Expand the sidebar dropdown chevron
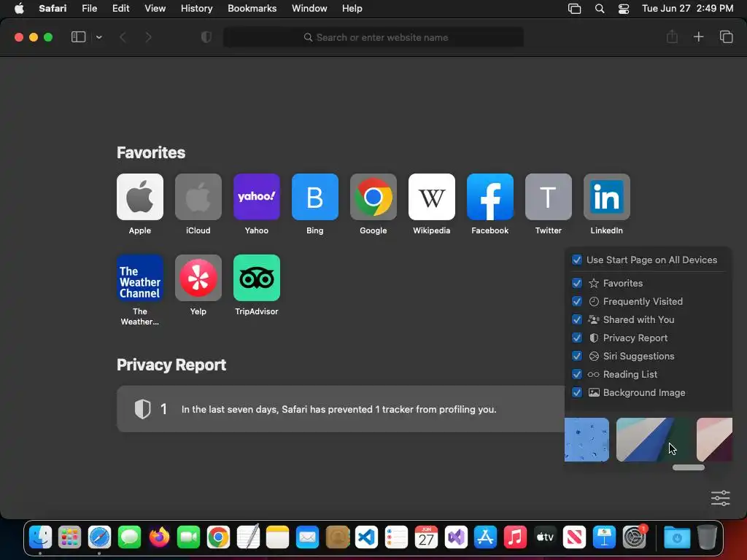 point(98,37)
